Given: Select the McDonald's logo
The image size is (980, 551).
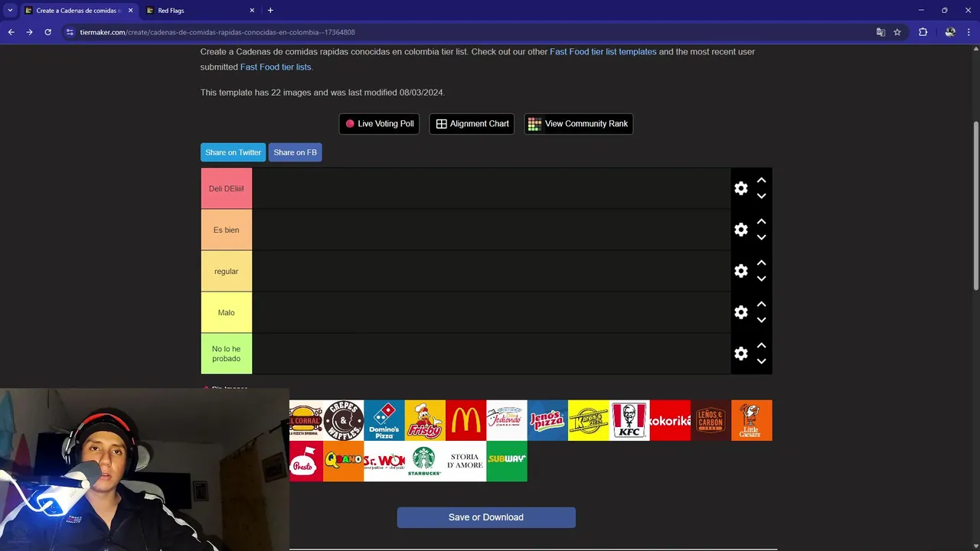Looking at the screenshot, I should [x=465, y=420].
